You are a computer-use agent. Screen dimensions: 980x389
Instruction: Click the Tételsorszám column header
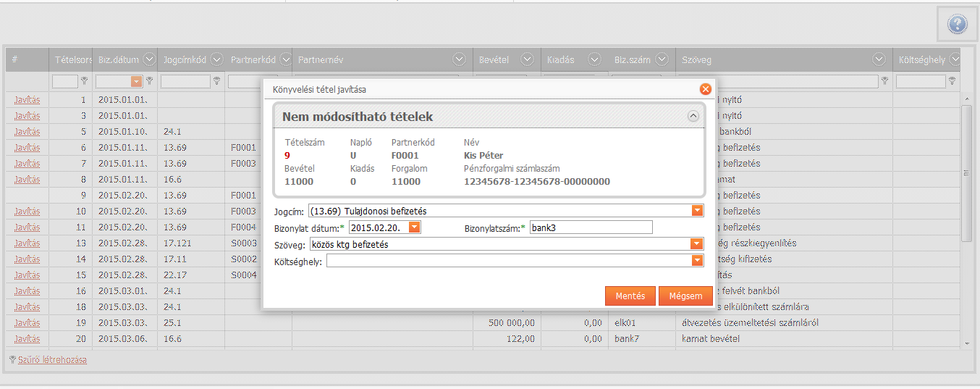(x=71, y=59)
